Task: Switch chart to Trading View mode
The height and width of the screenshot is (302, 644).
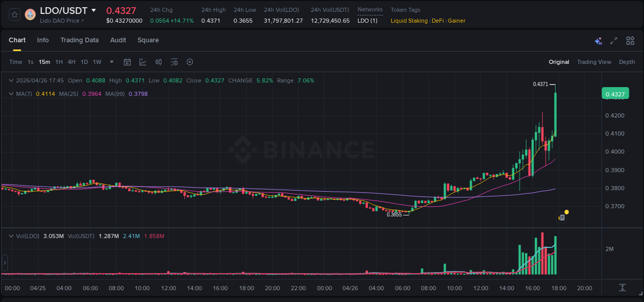Action: [x=594, y=62]
